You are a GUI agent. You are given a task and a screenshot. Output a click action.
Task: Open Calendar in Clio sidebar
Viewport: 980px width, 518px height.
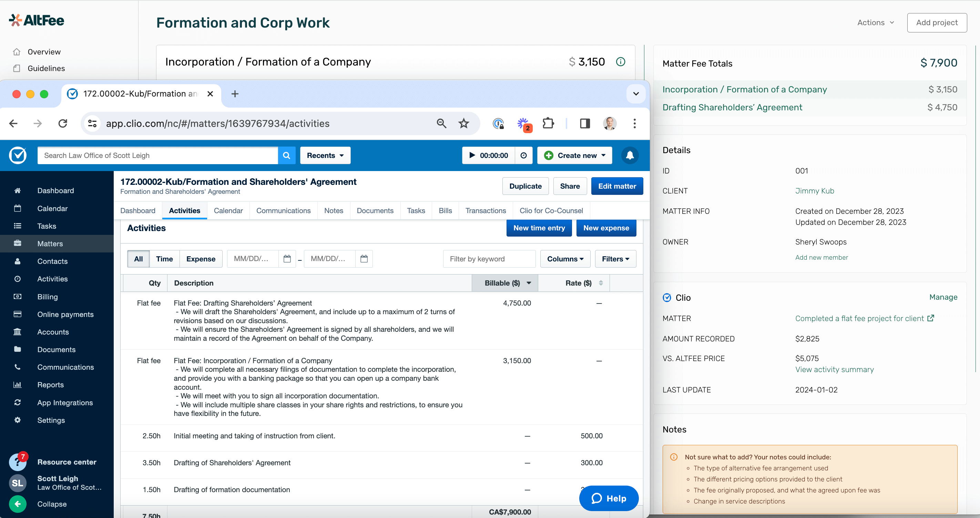52,208
